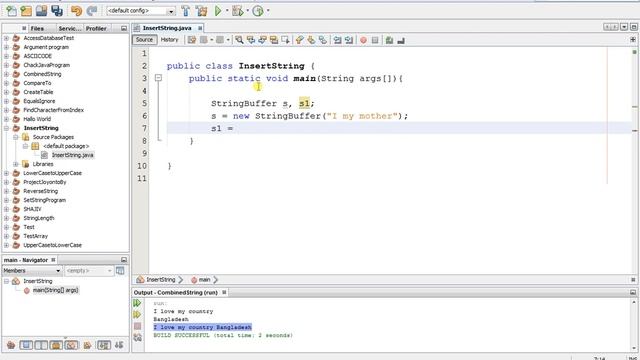Select the UpperCasetoLowerCase project
Image resolution: width=640 pixels, height=360 pixels.
pyautogui.click(x=52, y=245)
